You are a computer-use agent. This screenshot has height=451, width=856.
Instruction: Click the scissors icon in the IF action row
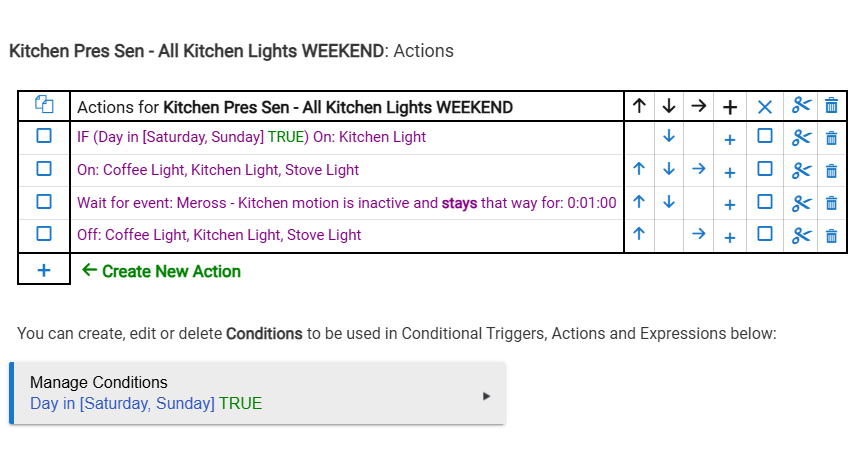coord(800,137)
